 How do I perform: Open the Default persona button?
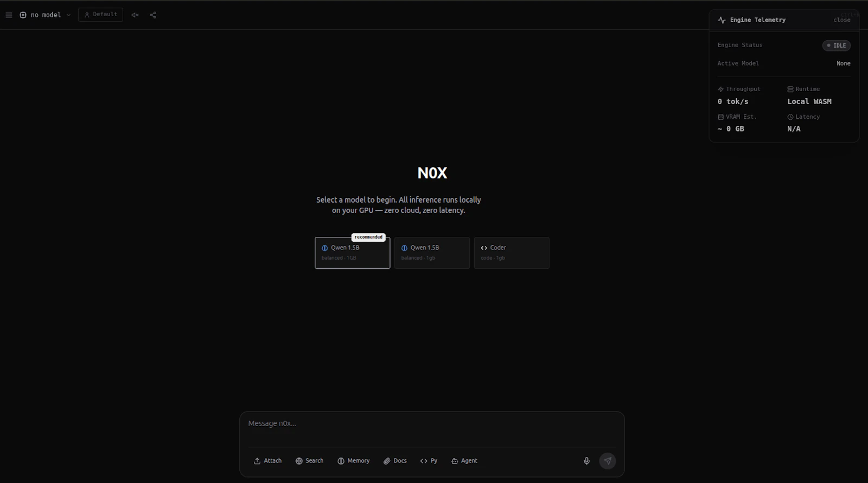(100, 15)
